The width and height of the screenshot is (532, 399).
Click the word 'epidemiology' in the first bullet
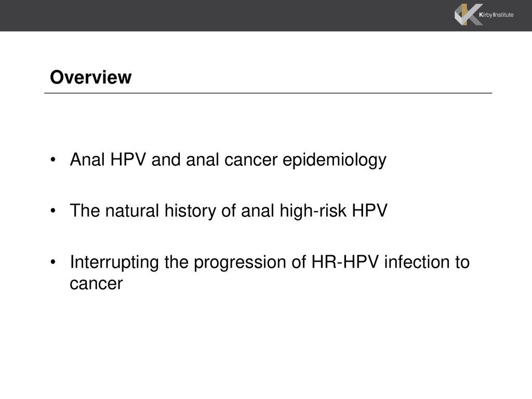334,160
